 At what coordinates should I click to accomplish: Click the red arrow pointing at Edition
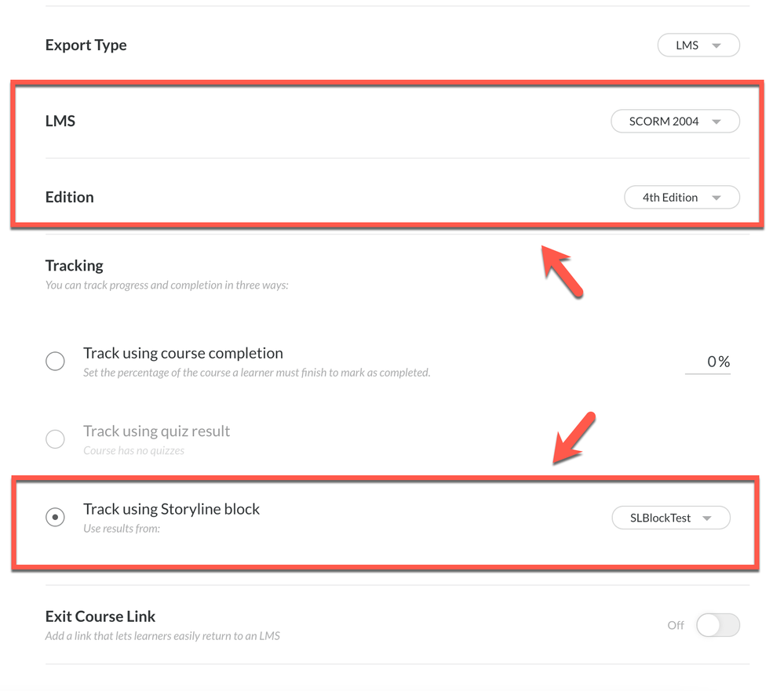(563, 271)
